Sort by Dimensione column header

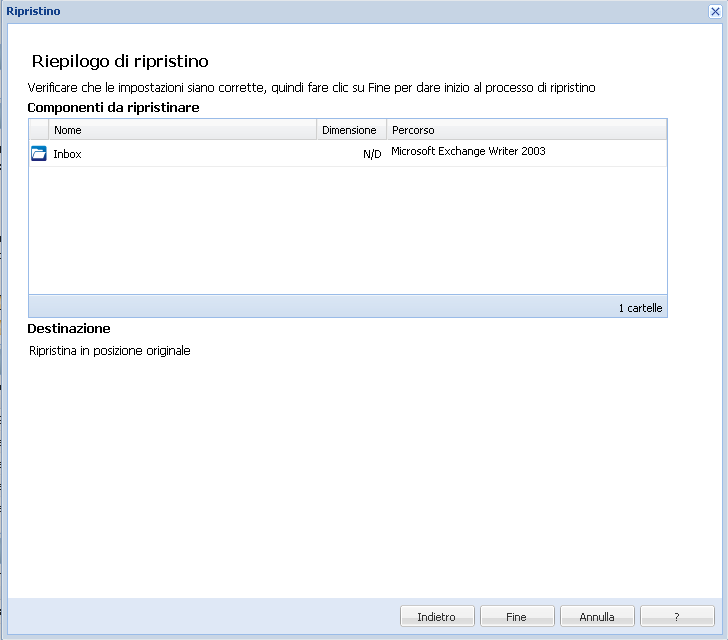351,130
